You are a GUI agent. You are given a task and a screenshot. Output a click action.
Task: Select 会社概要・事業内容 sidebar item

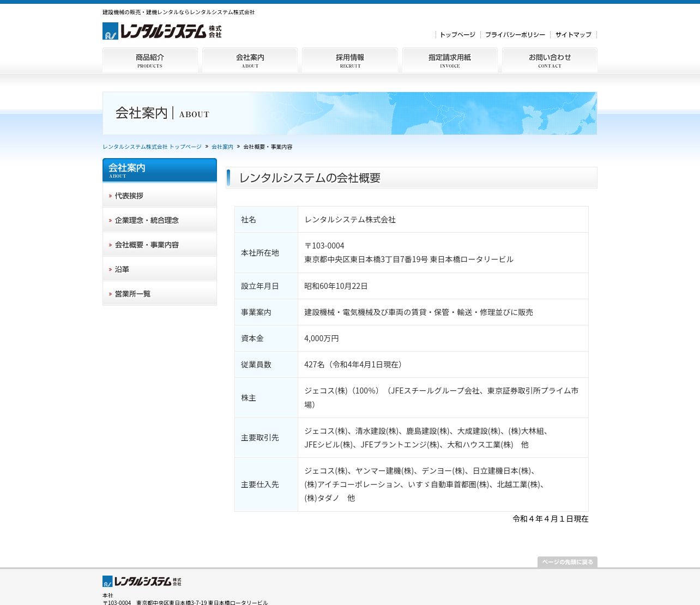[160, 245]
